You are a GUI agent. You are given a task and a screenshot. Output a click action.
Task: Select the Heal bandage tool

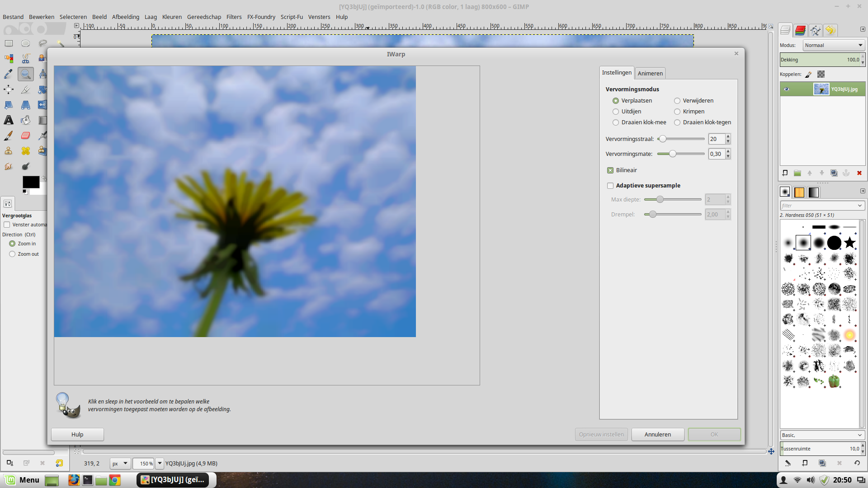pos(26,151)
